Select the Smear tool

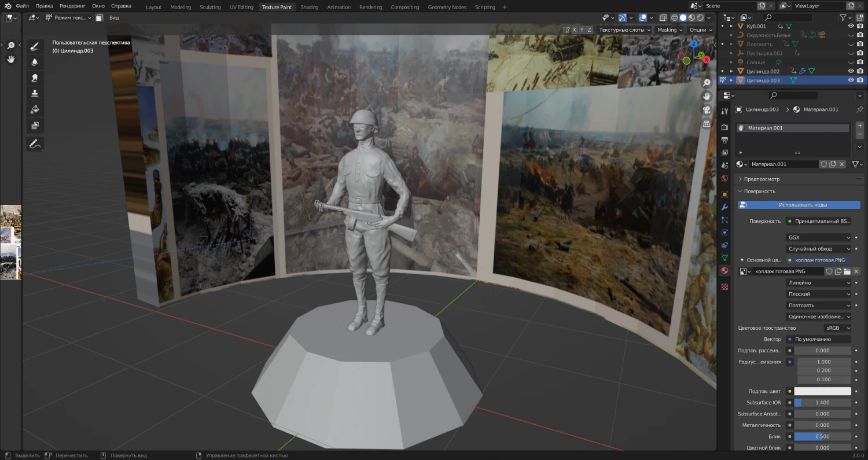click(x=35, y=78)
